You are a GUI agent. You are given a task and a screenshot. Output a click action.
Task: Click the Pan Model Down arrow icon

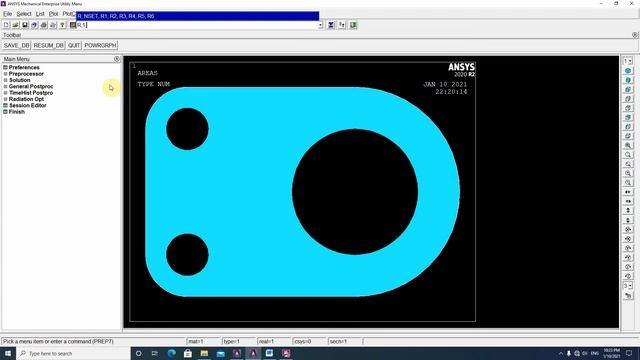click(628, 220)
